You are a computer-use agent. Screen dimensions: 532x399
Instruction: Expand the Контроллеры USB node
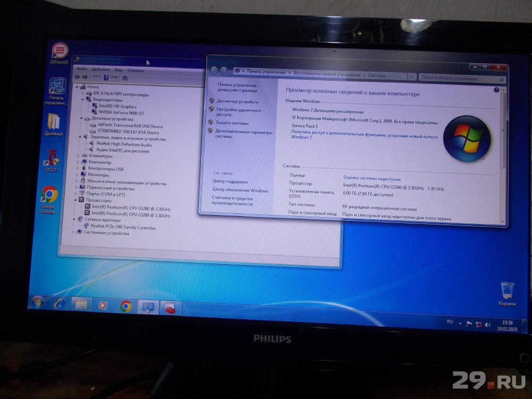pos(78,168)
